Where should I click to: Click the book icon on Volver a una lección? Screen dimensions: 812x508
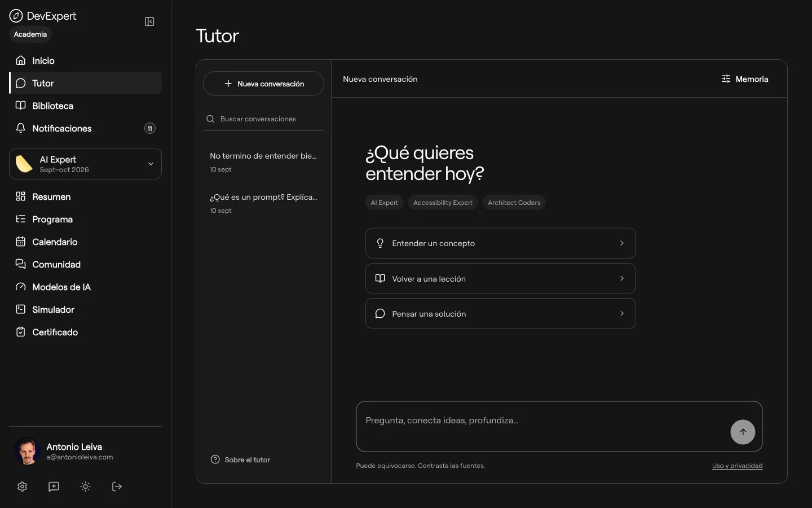coord(380,278)
